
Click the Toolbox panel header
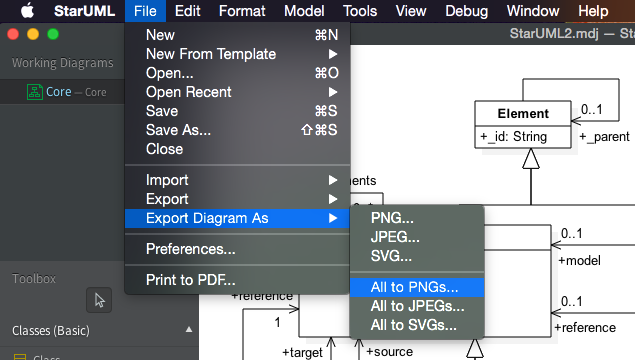34,279
